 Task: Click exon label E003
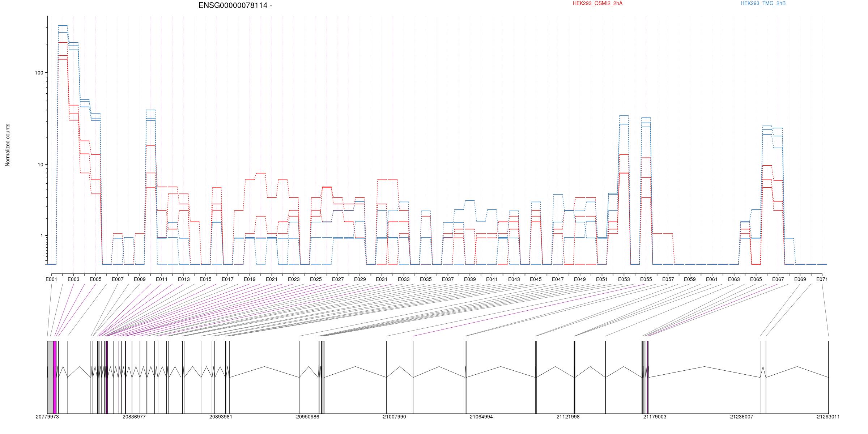[x=73, y=279]
